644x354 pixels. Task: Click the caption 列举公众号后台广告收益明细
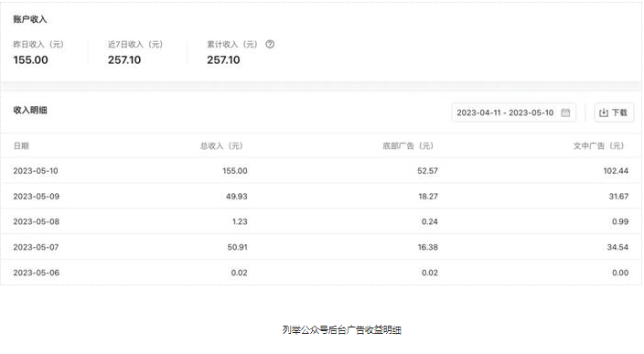342,330
